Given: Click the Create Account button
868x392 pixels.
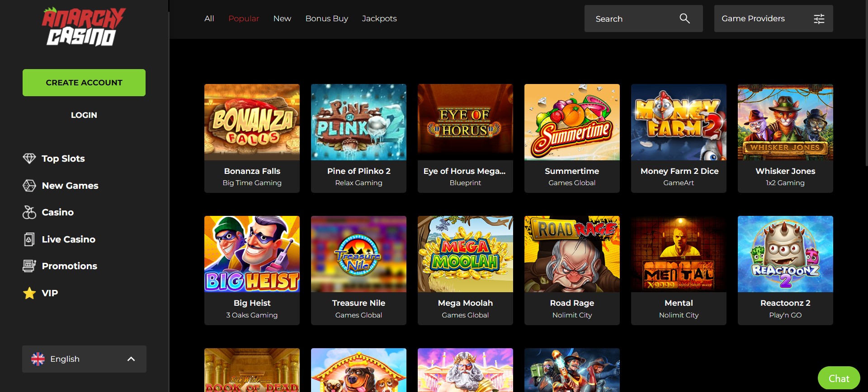Looking at the screenshot, I should tap(84, 83).
